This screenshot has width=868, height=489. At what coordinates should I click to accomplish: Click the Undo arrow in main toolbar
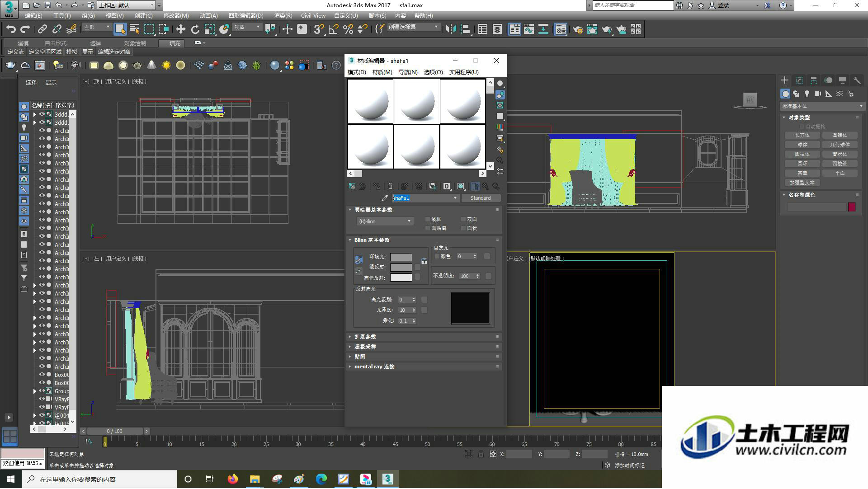[x=11, y=29]
